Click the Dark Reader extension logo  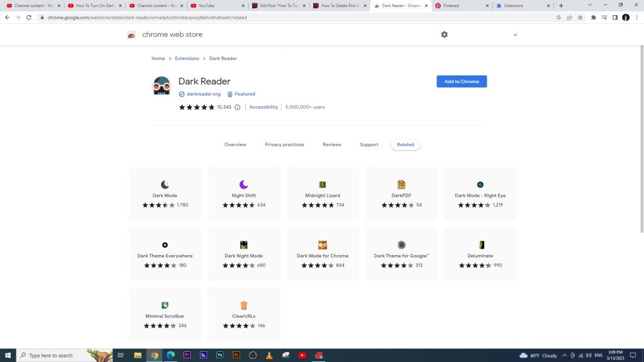coord(162,85)
